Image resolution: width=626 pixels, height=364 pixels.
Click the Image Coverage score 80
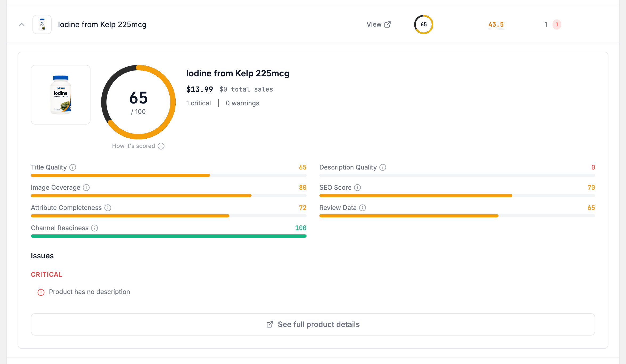(x=303, y=188)
